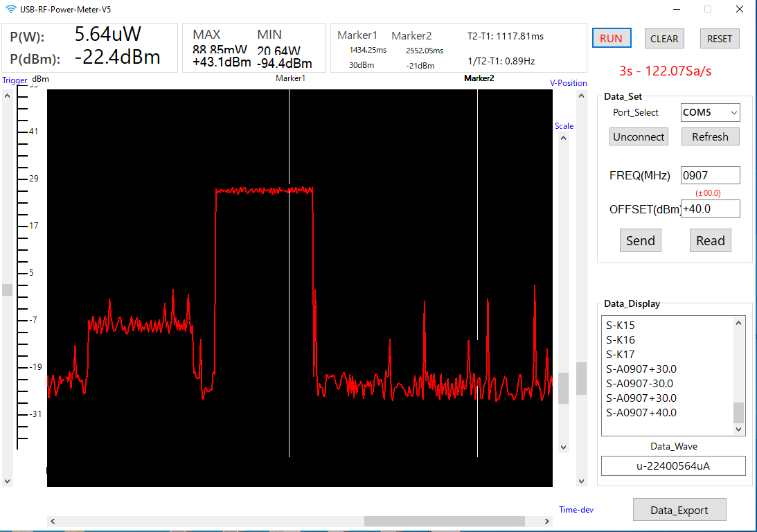
Task: Select the S-K16 entry in Data_Display
Action: (620, 340)
